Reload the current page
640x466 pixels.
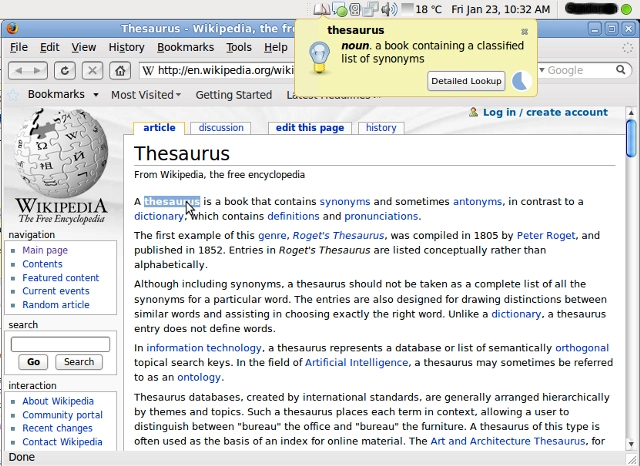click(64, 71)
